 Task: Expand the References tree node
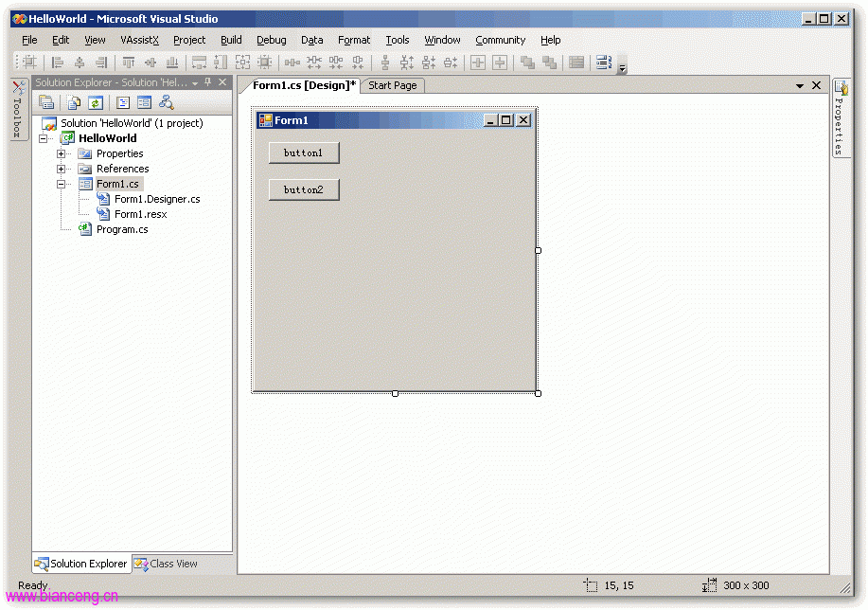[61, 169]
